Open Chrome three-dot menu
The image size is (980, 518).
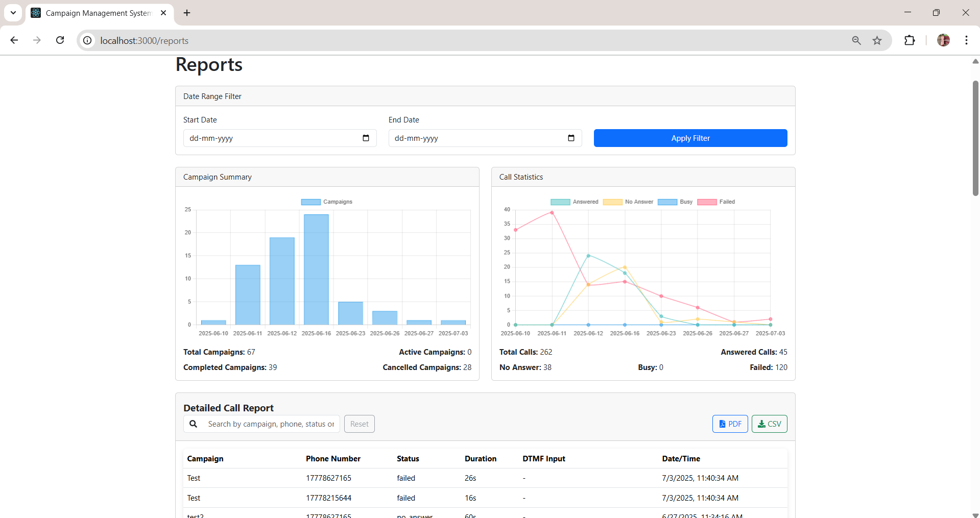[966, 40]
